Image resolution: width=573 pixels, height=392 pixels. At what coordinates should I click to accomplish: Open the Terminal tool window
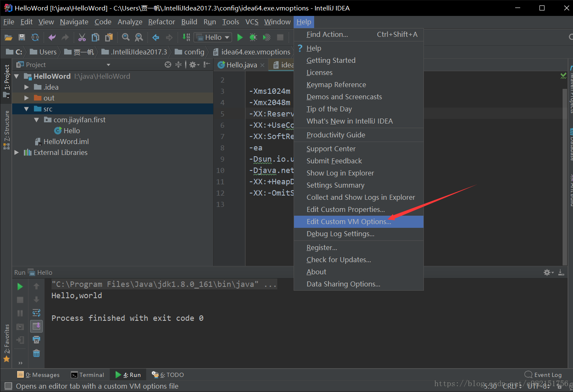point(88,375)
